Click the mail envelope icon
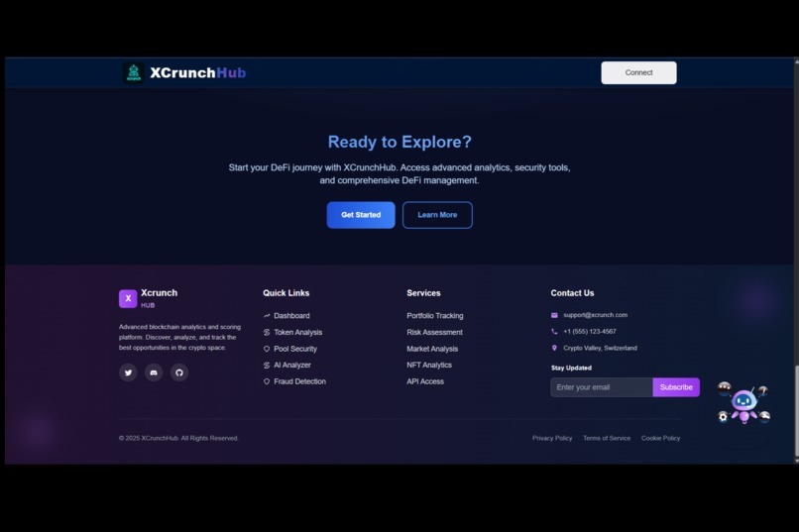This screenshot has width=799, height=532. pos(554,315)
